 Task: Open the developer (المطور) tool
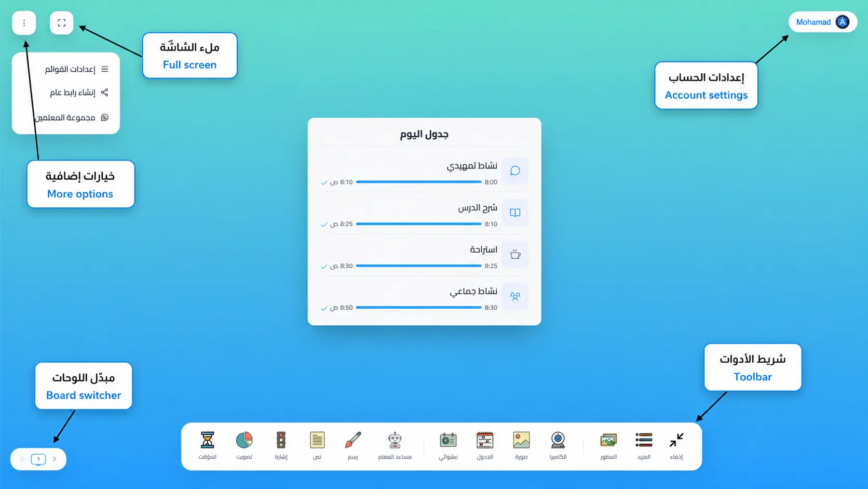[608, 446]
